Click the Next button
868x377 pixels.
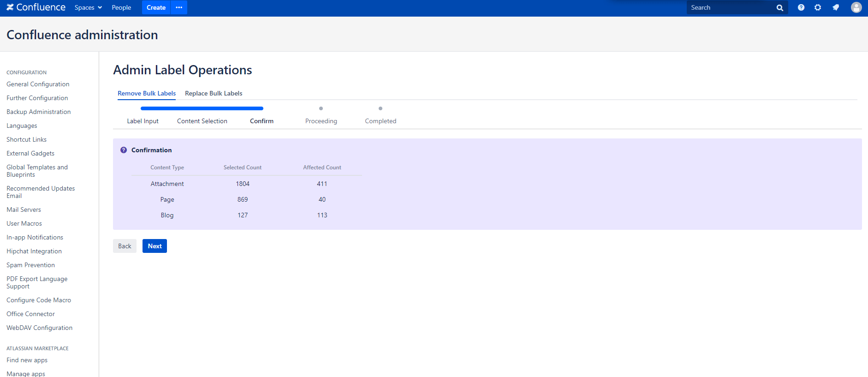[x=155, y=246]
